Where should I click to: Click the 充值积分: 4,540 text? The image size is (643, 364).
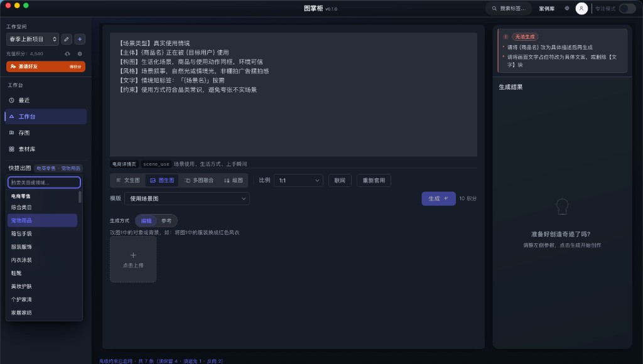click(x=24, y=54)
